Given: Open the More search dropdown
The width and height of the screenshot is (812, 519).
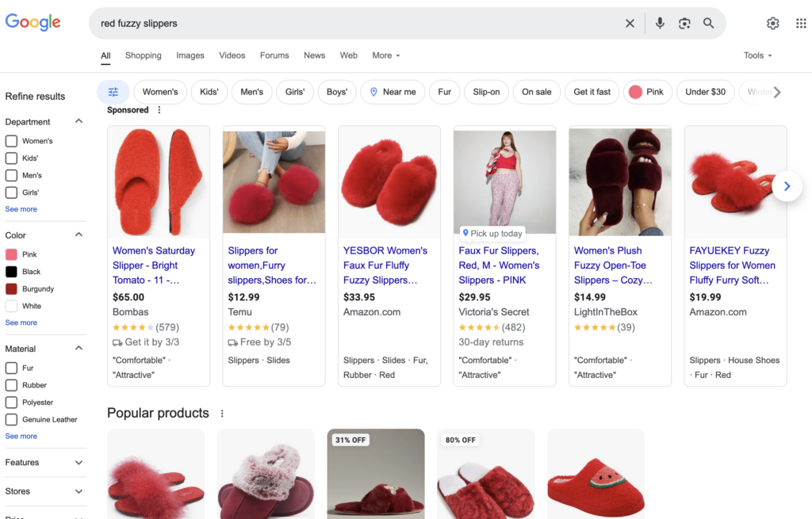Looking at the screenshot, I should pos(386,55).
